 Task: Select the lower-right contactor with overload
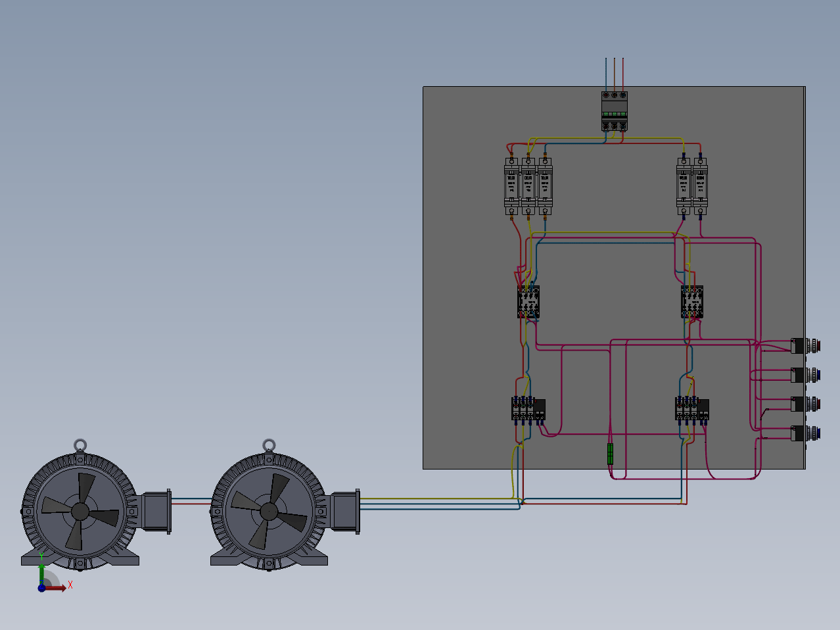coord(692,409)
